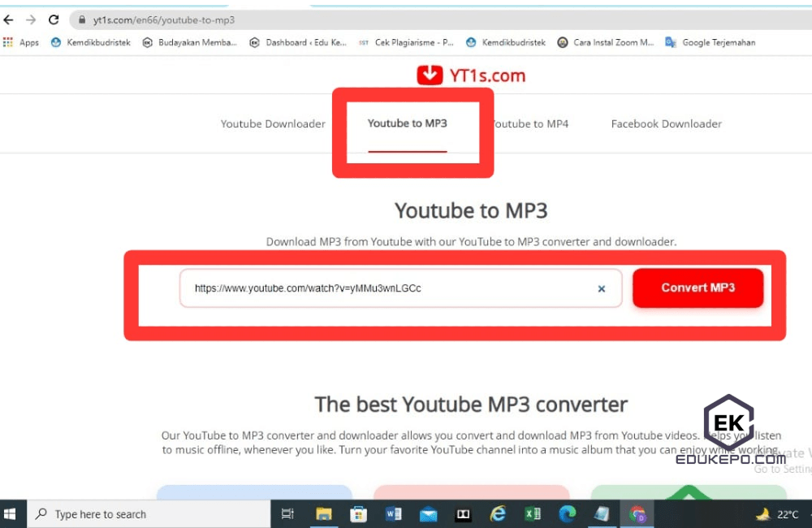Select the Facebook Downloader tab
812x528 pixels.
pos(666,123)
